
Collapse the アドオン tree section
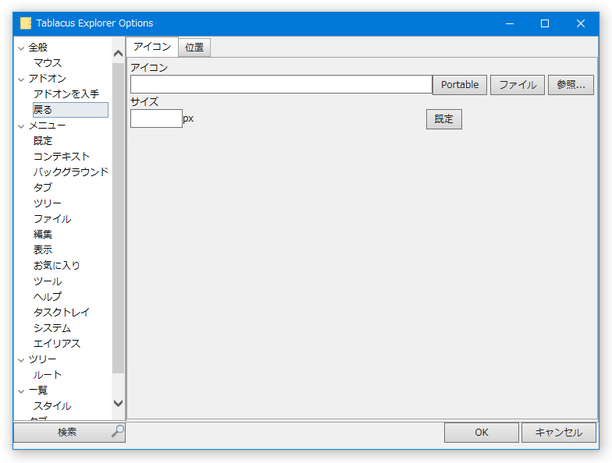coord(21,79)
